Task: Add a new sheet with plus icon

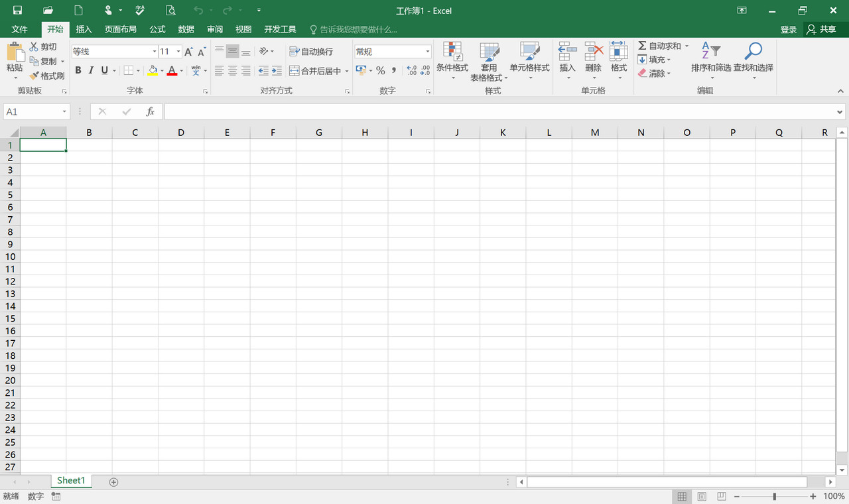Action: 113,481
